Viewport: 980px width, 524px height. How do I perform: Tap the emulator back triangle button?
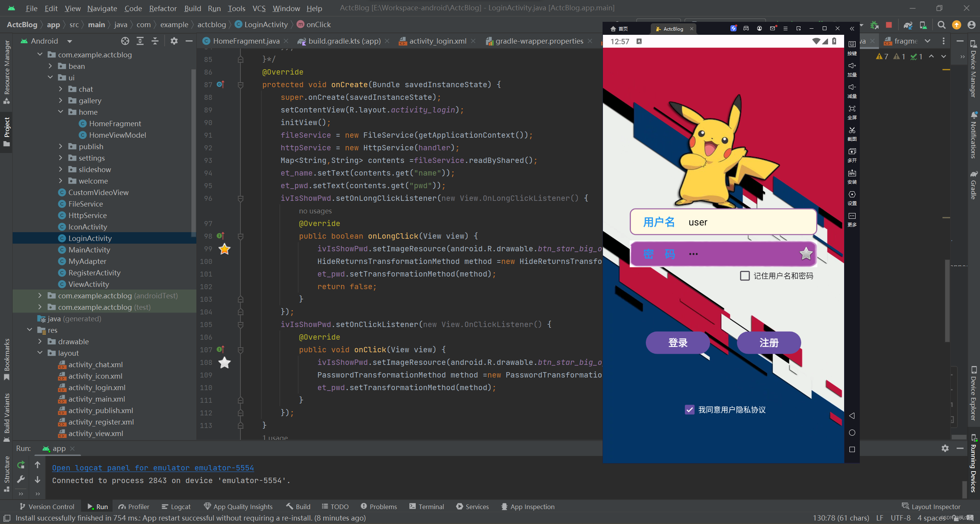pyautogui.click(x=852, y=416)
